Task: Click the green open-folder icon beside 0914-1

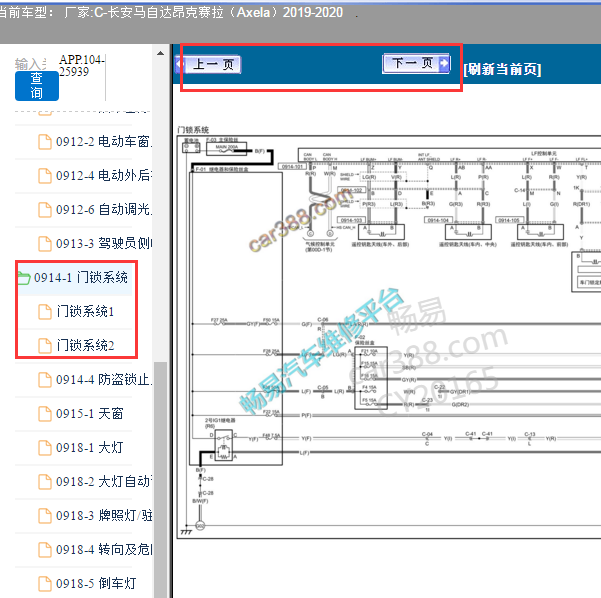Action: (24, 278)
